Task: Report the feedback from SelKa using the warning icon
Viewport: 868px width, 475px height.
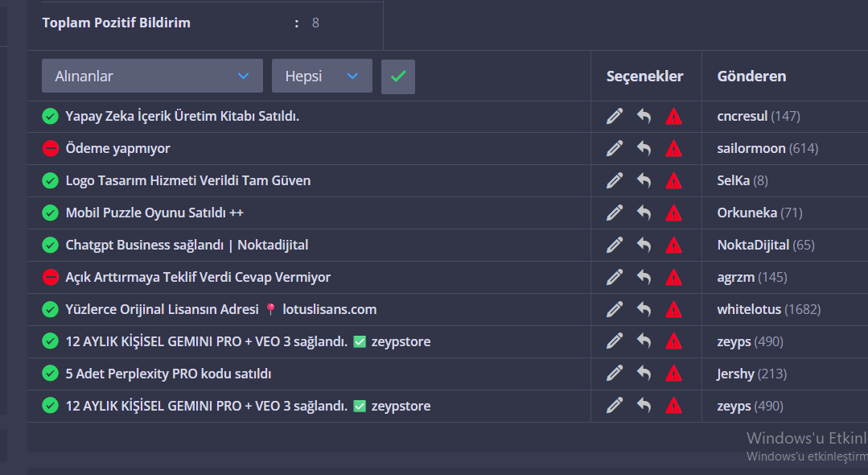Action: coord(673,181)
